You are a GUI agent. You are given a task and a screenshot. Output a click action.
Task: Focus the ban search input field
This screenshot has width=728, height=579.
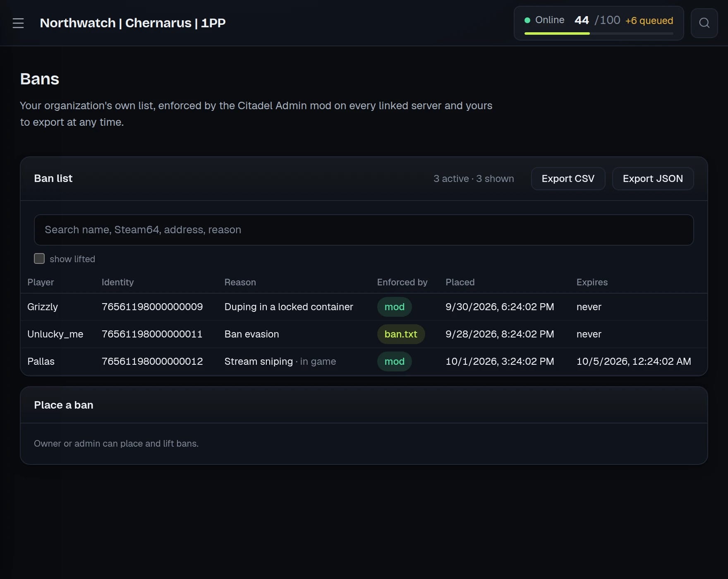364,230
